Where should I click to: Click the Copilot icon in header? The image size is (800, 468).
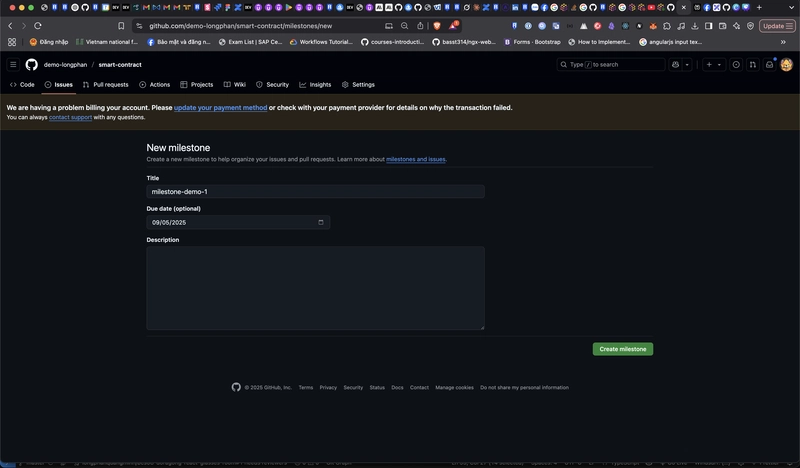tap(676, 64)
